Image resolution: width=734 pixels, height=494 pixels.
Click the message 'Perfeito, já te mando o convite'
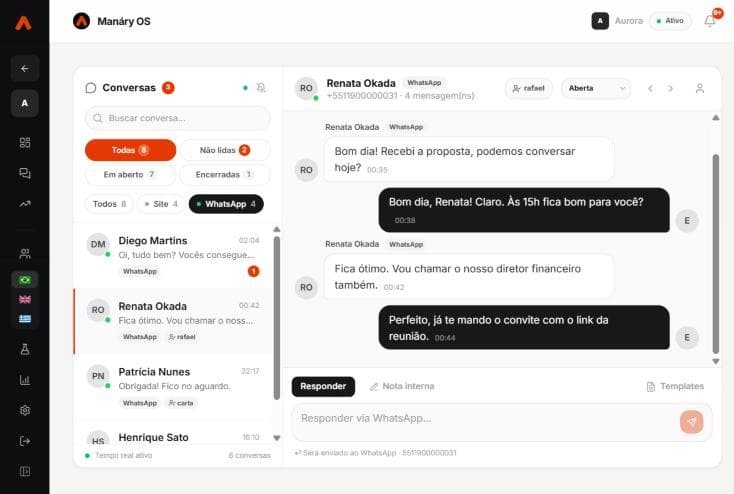[x=524, y=328]
